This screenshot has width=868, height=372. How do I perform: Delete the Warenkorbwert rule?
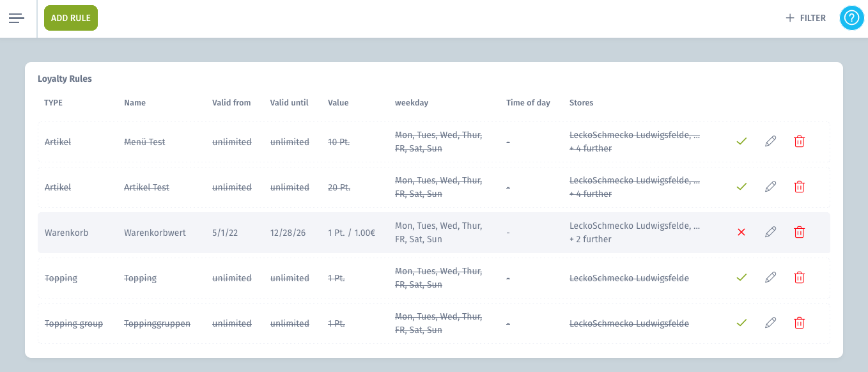pos(799,232)
